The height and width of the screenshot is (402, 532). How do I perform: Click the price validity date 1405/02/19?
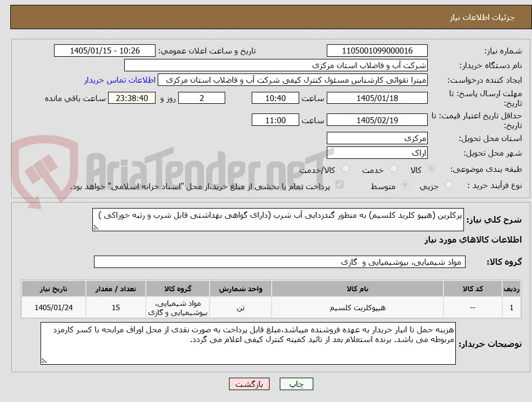(x=377, y=120)
